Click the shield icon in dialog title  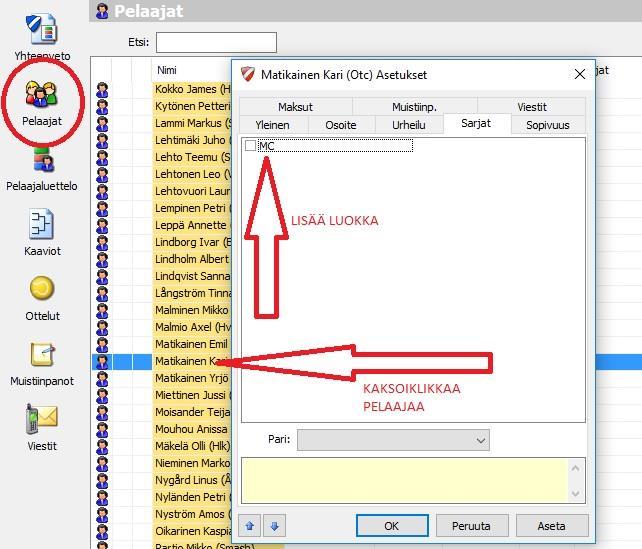[x=248, y=74]
